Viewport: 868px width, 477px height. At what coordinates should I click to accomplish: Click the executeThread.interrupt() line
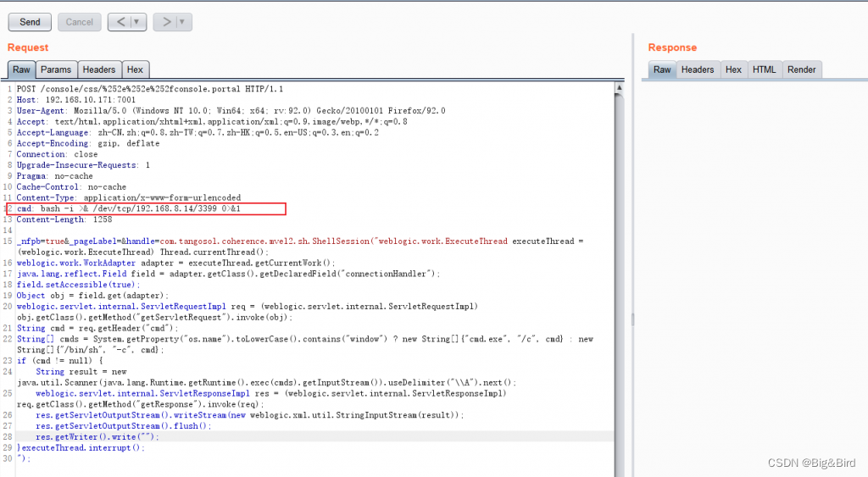81,447
